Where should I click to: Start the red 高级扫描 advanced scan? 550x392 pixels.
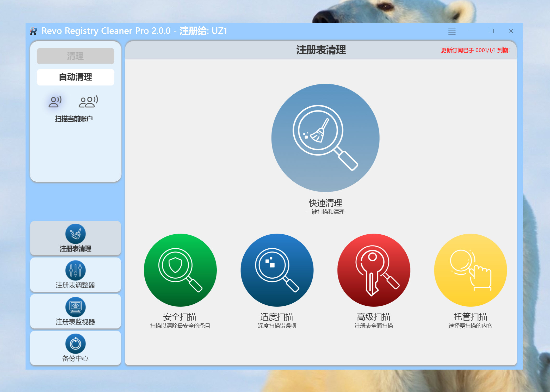tap(374, 270)
